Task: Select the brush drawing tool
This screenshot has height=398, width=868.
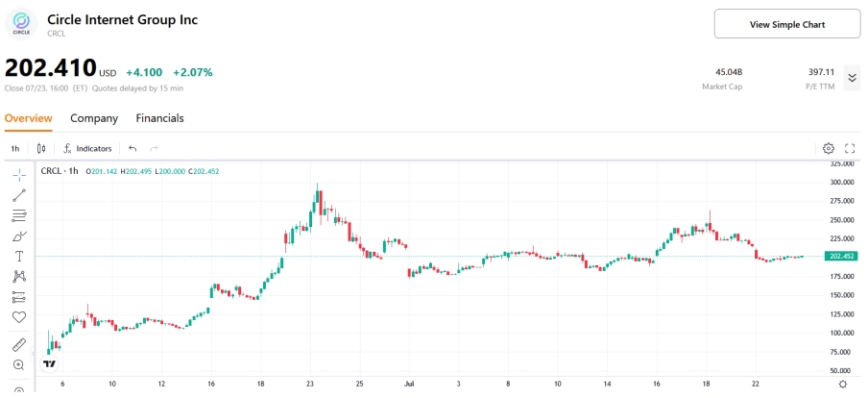Action: click(19, 236)
